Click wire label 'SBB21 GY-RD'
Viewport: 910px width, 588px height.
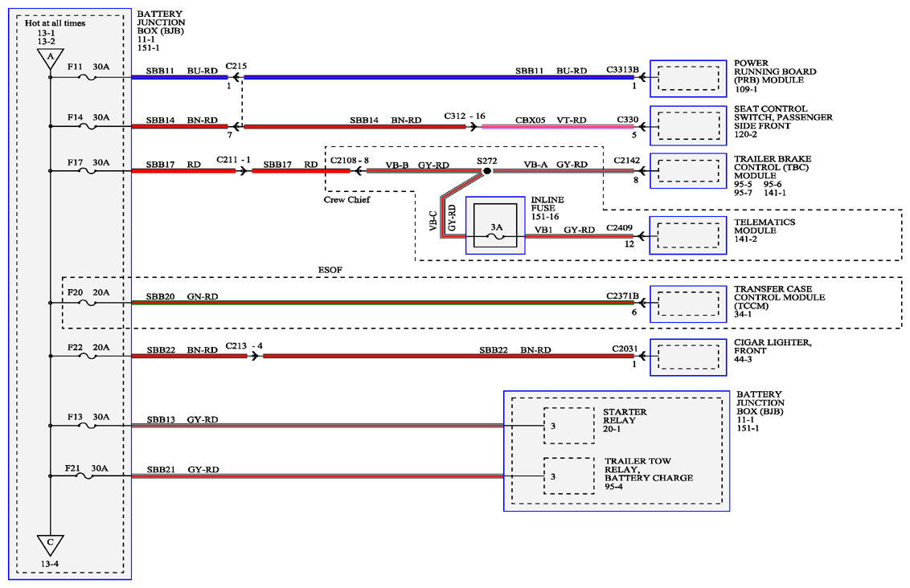pos(182,470)
